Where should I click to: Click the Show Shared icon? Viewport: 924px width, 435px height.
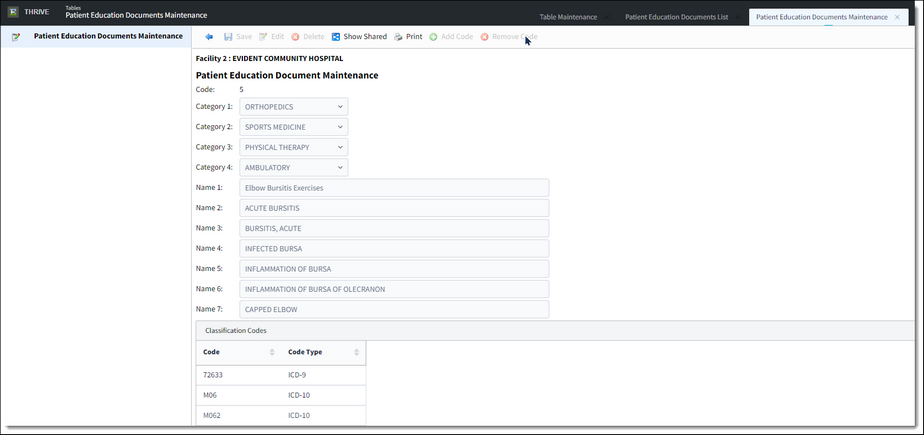(336, 37)
